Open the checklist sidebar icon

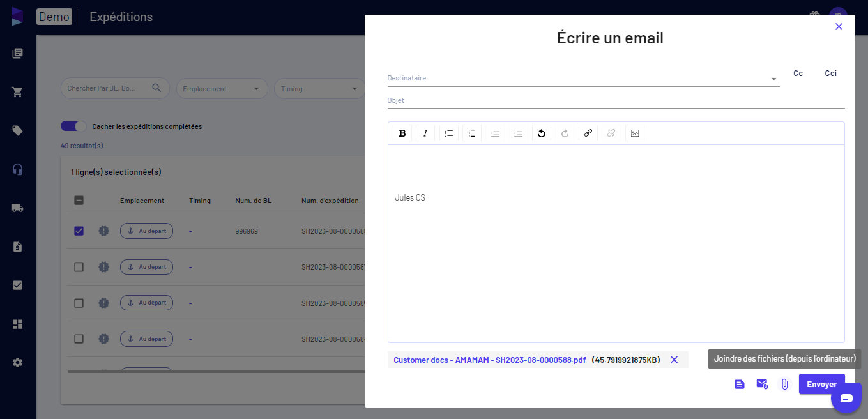17,285
